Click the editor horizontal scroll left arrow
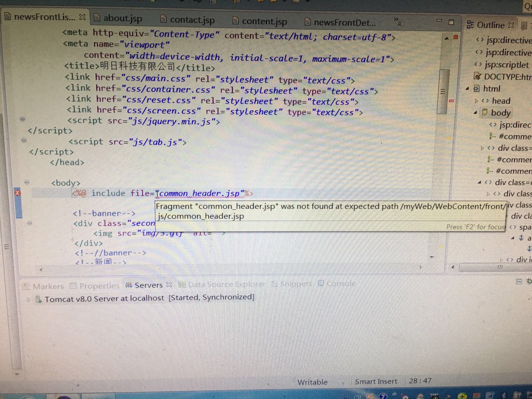This screenshot has width=532, height=399. pos(41,269)
